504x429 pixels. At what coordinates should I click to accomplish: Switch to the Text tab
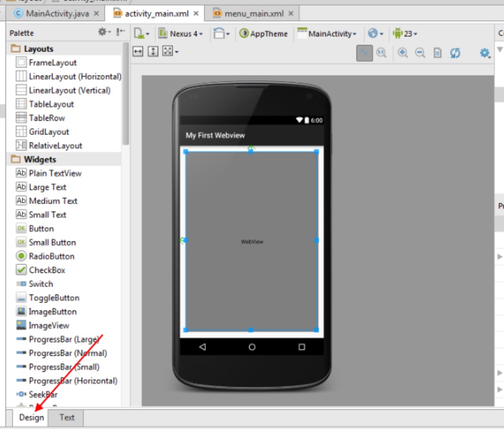tap(66, 417)
